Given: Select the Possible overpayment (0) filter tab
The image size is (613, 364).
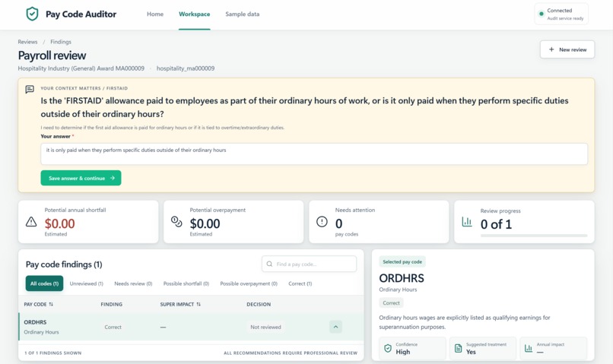Looking at the screenshot, I should coord(249,283).
